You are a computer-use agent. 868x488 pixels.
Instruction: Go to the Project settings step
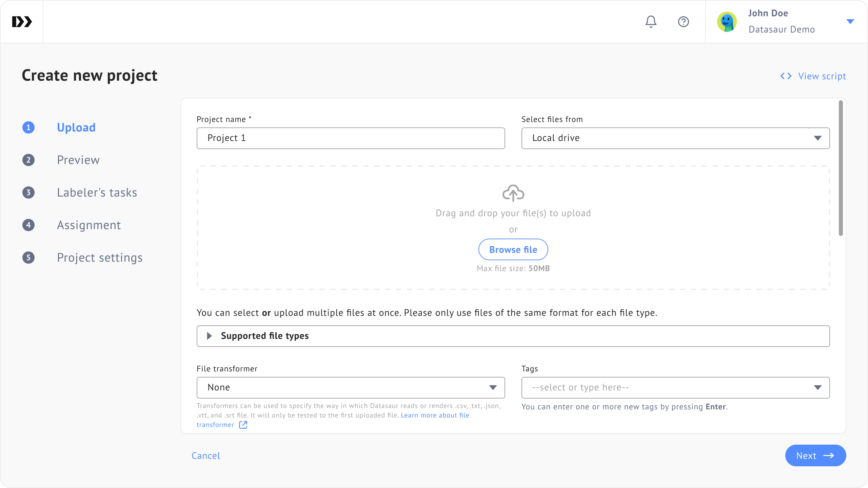(x=100, y=258)
